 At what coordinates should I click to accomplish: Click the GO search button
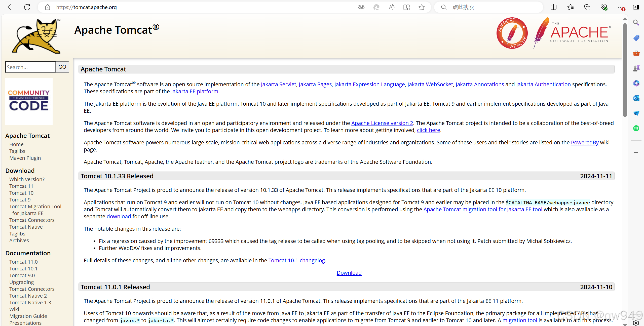(62, 67)
